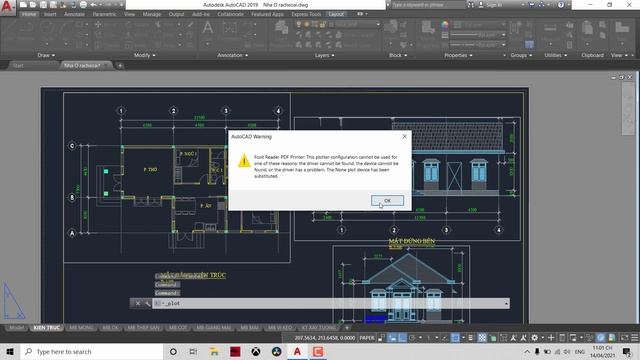Switch to the Model layout tab
Screen dimensions: 640x360
(16, 328)
